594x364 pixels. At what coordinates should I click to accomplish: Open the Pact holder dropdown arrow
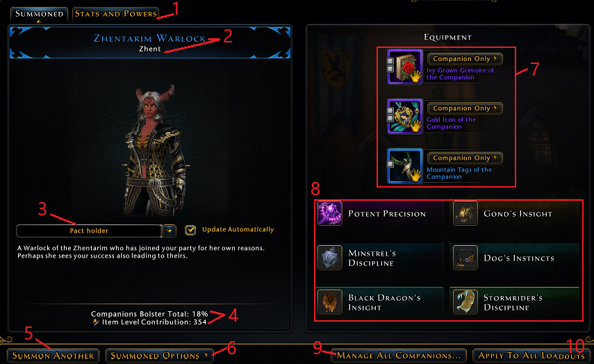(170, 231)
